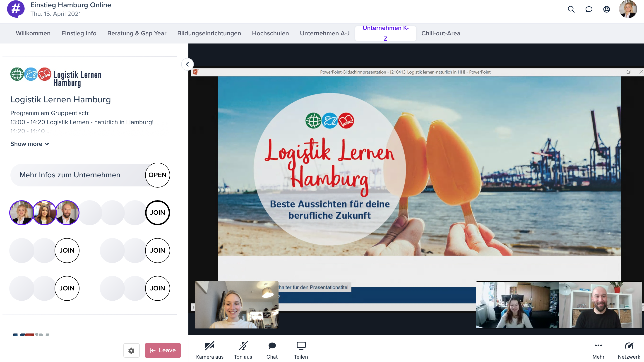Join the right two-seat table in the second row
The height and width of the screenshot is (362, 644).
pos(158,250)
